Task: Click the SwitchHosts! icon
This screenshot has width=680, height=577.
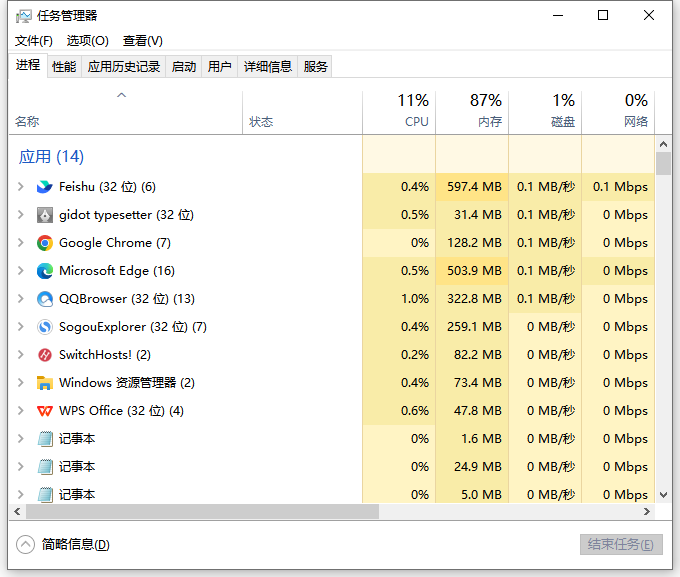Action: tap(45, 355)
